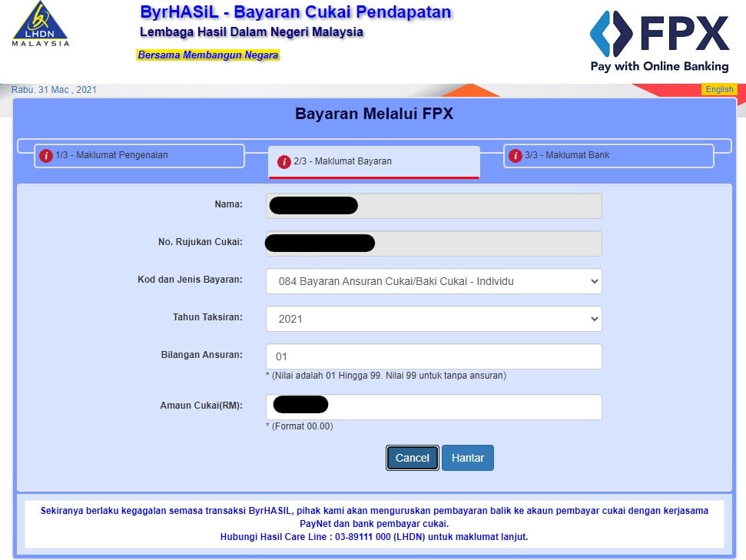Click the Lembaga Hasil Dalam Negeri Malaysia subtitle
The width and height of the screenshot is (746, 560).
tap(251, 32)
